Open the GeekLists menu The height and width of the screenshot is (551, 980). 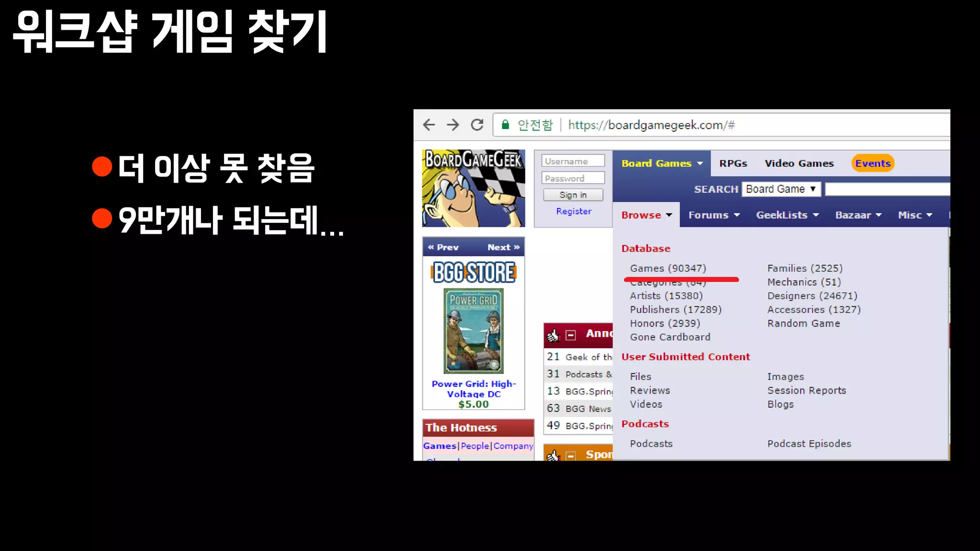pos(787,215)
